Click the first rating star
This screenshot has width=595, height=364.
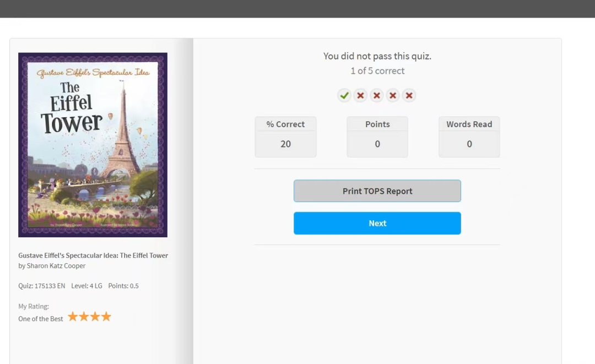coord(73,317)
